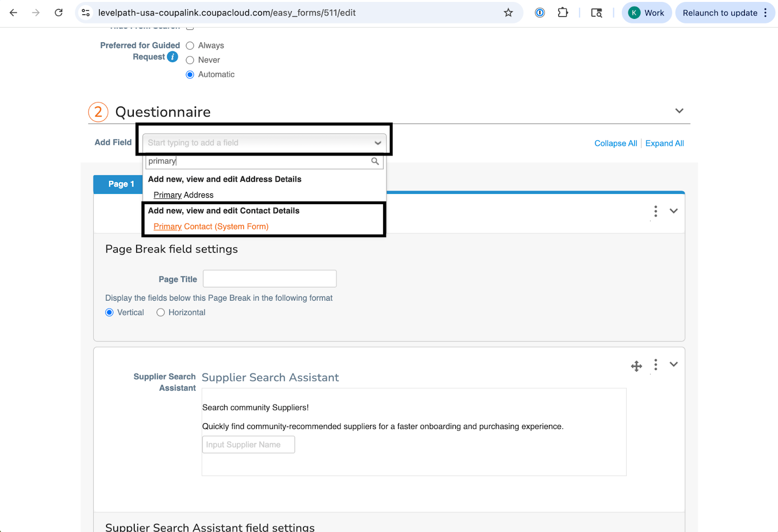Collapse the Questionnaire section chevron
This screenshot has width=778, height=532.
(x=679, y=111)
